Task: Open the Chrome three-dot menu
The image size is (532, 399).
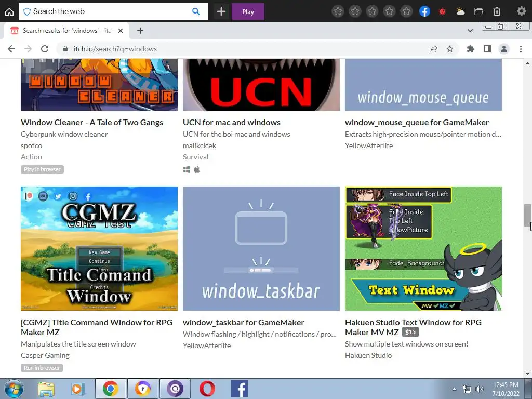Action: (521, 49)
